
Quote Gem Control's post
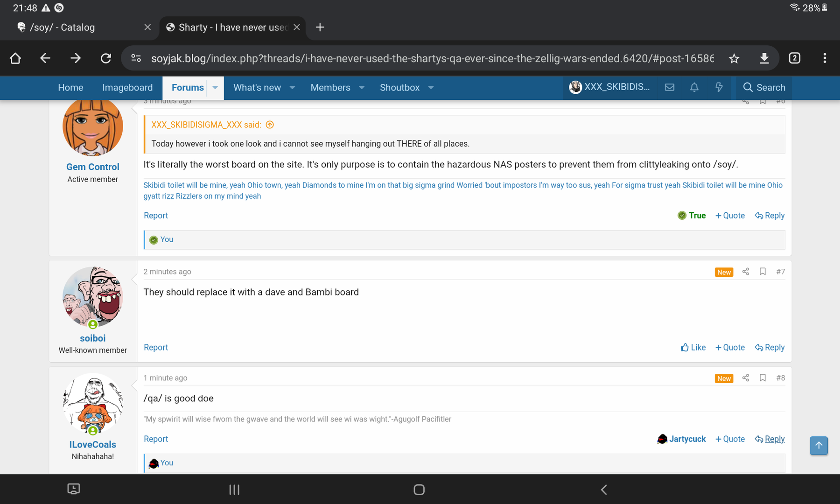730,216
